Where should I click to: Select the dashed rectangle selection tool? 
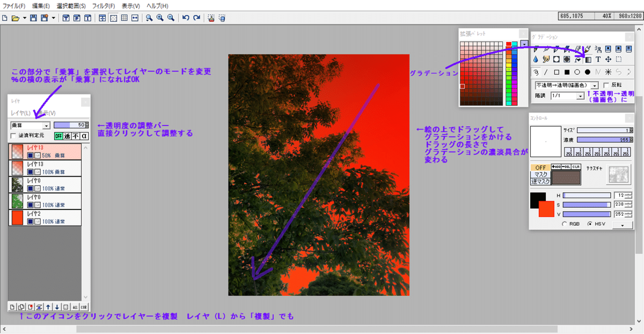point(618,59)
